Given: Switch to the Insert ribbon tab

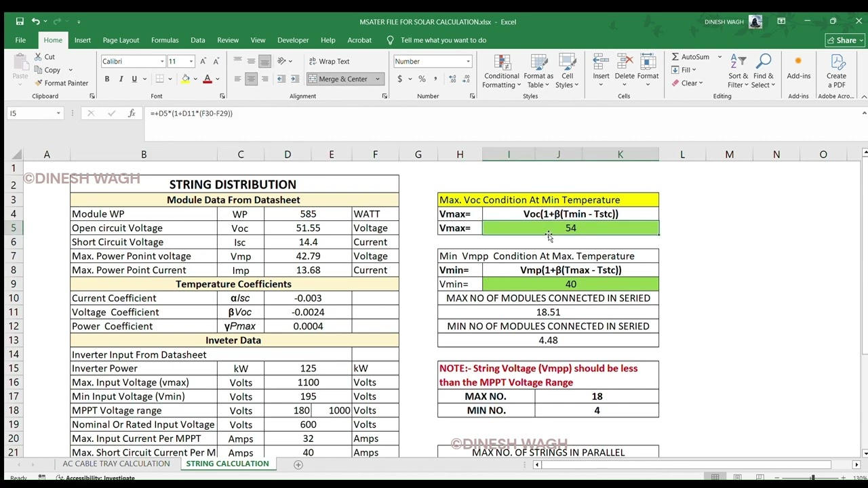Looking at the screenshot, I should [83, 40].
